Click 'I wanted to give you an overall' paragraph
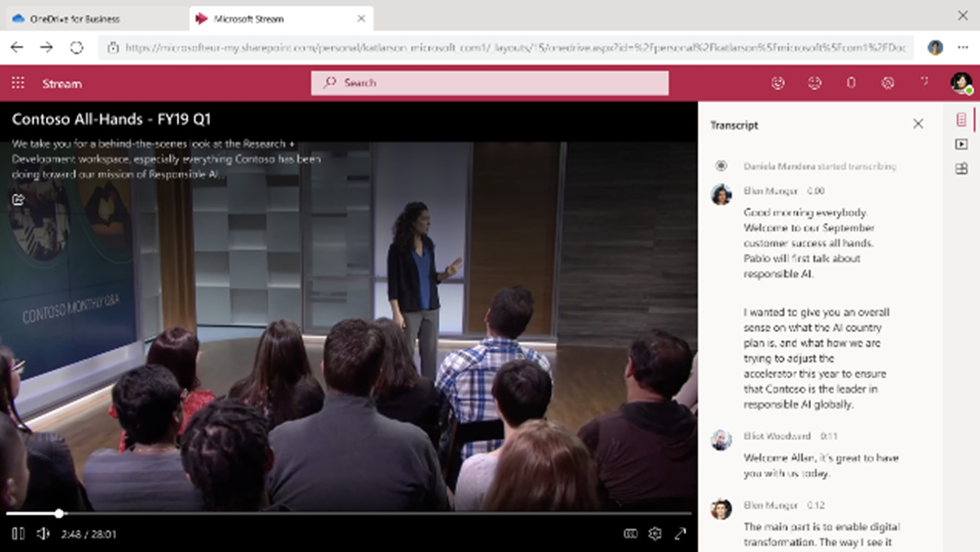This screenshot has width=980, height=552. pos(815,358)
